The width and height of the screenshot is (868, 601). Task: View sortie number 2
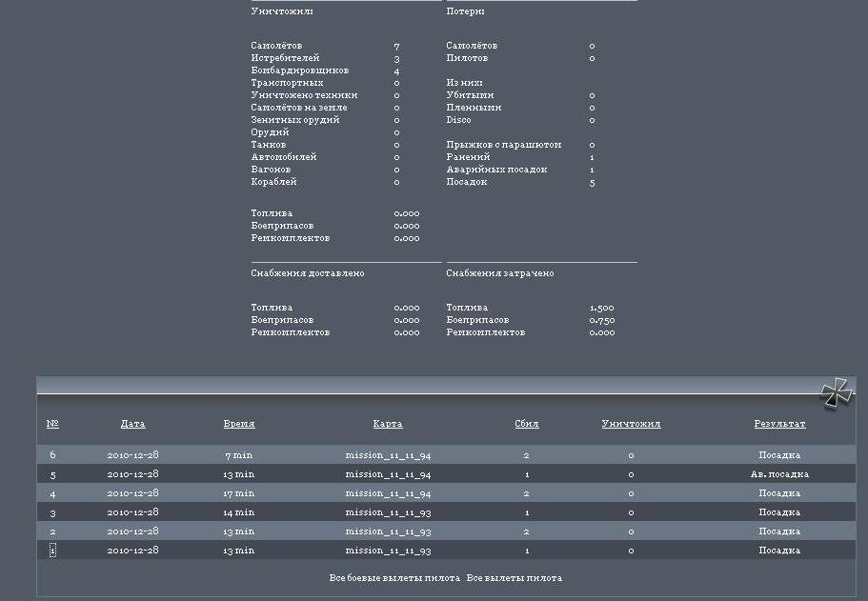pos(52,531)
